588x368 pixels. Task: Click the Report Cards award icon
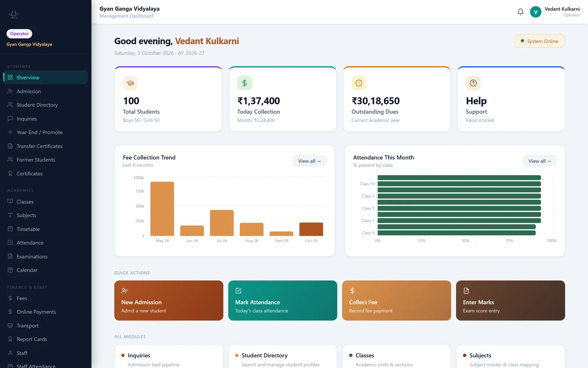pyautogui.click(x=10, y=339)
